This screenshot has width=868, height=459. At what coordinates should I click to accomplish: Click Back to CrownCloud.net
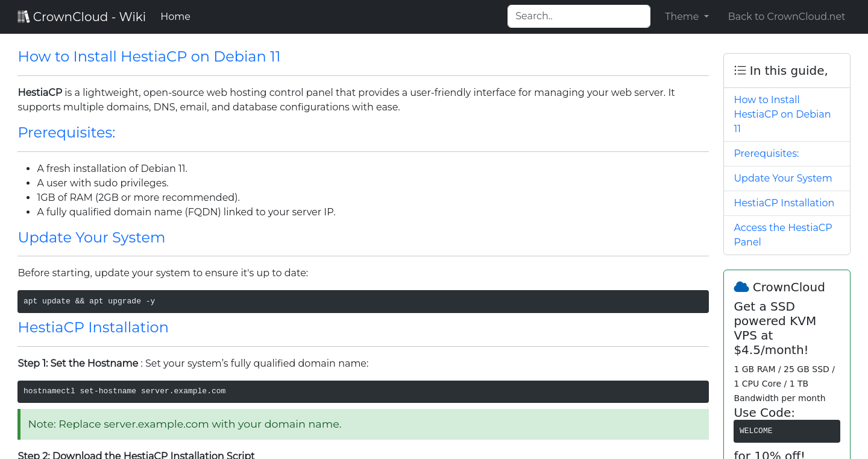click(786, 16)
